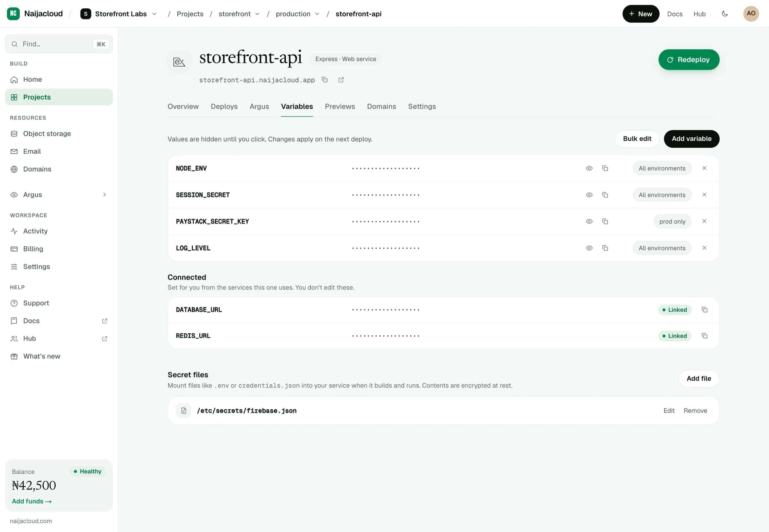
Task: Remove the firebase.json secret file
Action: click(695, 411)
